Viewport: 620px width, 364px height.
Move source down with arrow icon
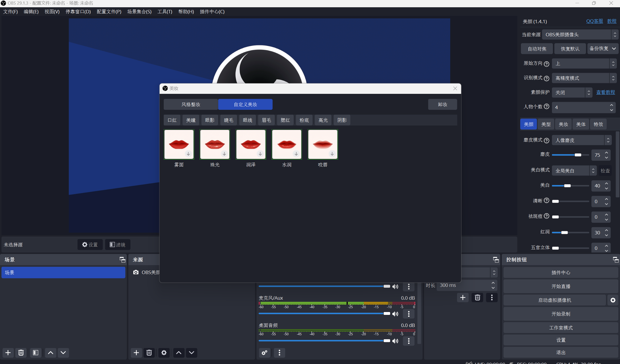coord(191,352)
